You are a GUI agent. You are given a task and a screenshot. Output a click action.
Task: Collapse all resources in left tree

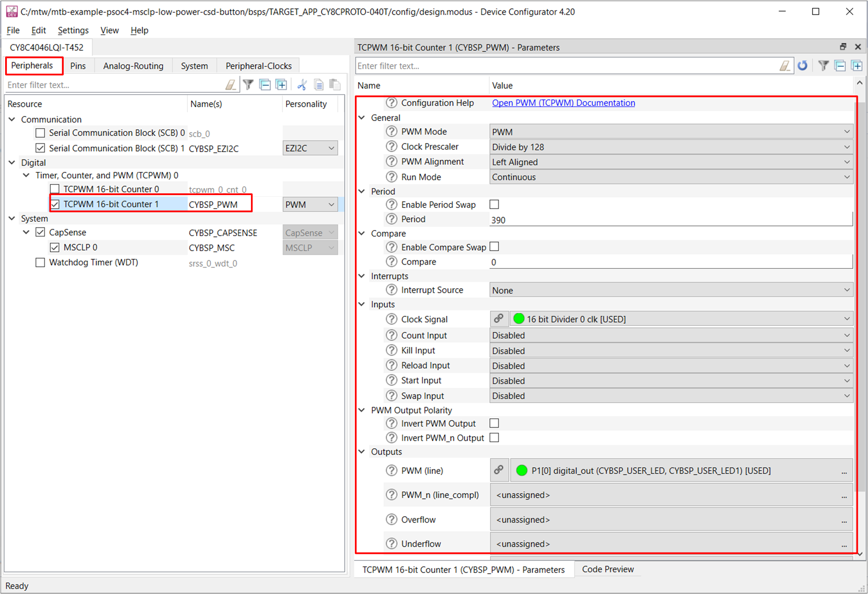(265, 85)
